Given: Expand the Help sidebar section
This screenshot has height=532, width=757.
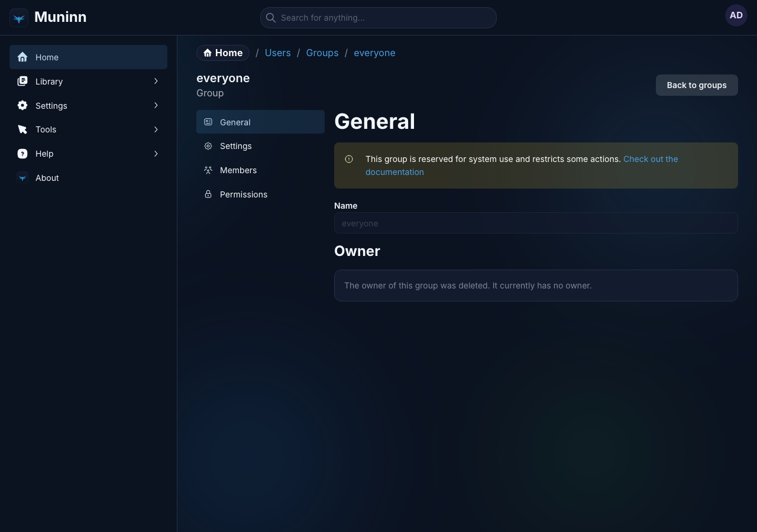Looking at the screenshot, I should click(x=156, y=154).
